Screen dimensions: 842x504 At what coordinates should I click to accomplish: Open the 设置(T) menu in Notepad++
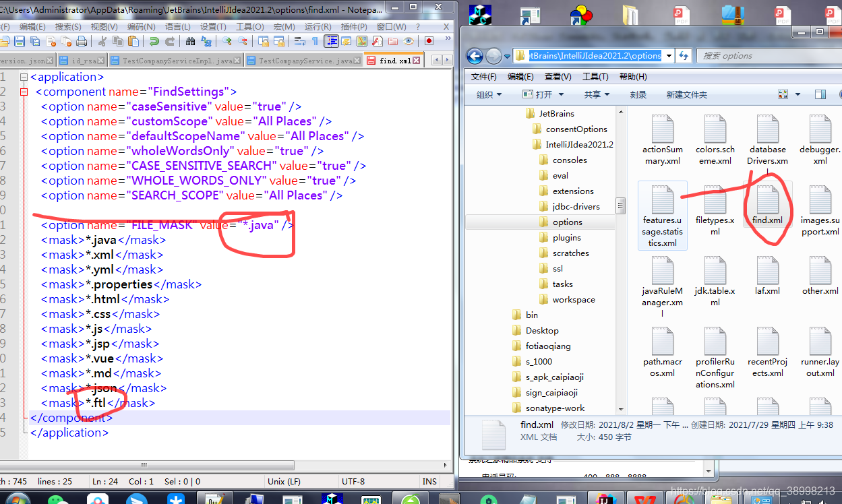213,26
